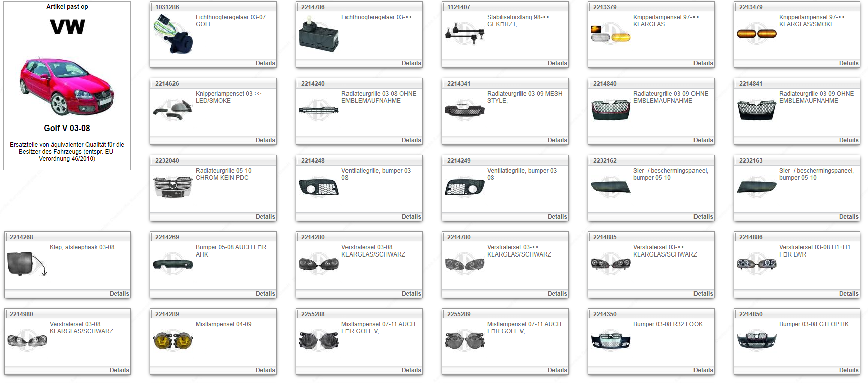Viewport: 868px width, 383px height.
Task: Open Details for Mistlampenset 2255288
Action: pos(411,370)
